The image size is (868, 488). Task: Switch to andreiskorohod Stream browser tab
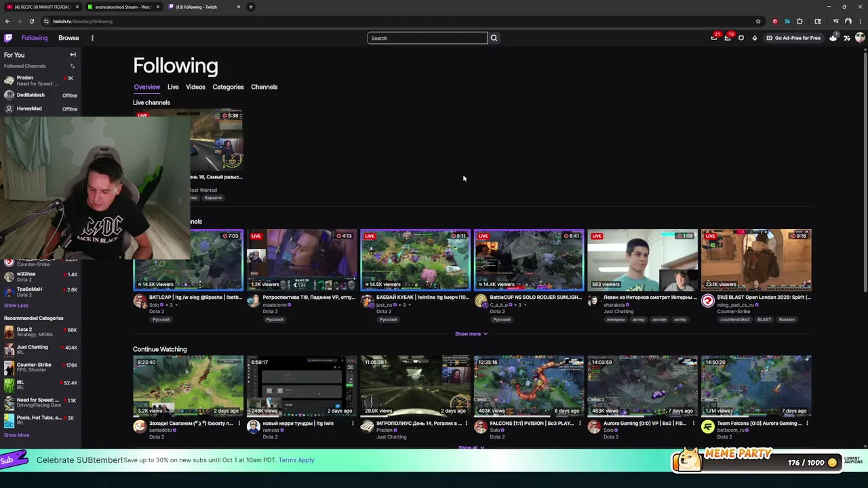[123, 7]
